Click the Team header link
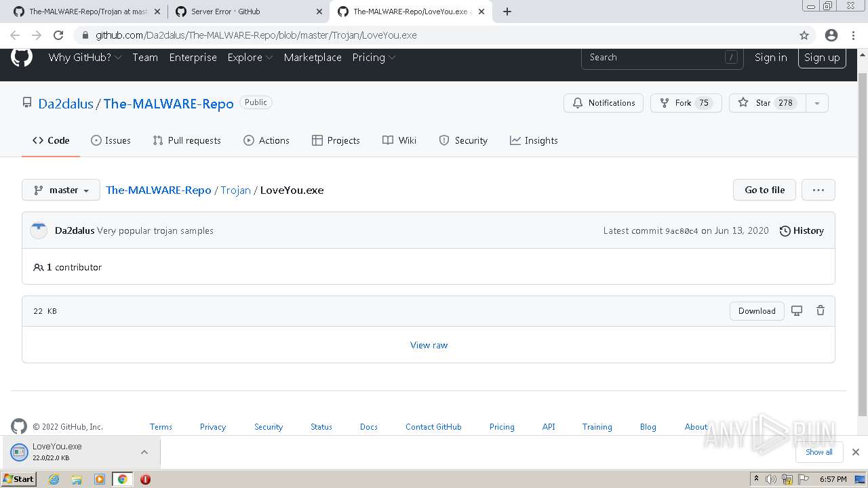Viewport: 868px width, 488px height. pos(145,58)
